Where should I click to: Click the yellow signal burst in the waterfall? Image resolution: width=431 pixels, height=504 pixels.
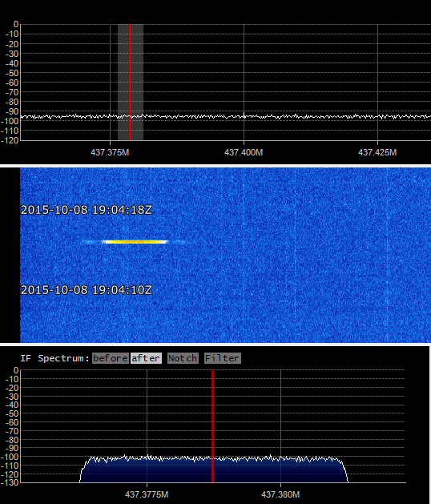135,242
